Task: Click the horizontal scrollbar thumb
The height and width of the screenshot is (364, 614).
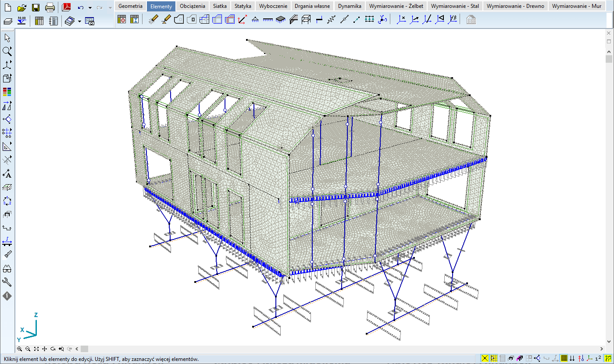Action: pos(84,349)
